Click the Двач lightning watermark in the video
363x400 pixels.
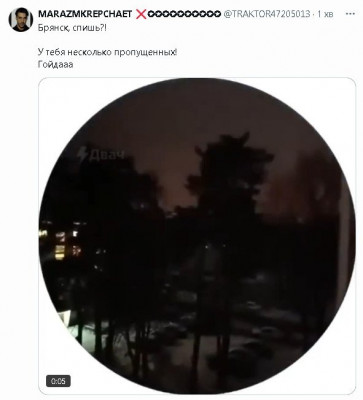tap(101, 155)
